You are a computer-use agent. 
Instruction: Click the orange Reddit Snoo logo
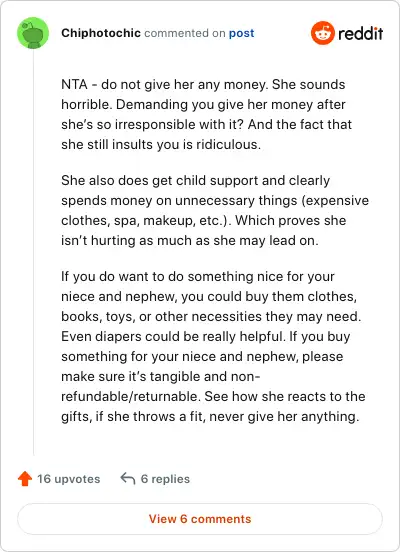pos(323,33)
